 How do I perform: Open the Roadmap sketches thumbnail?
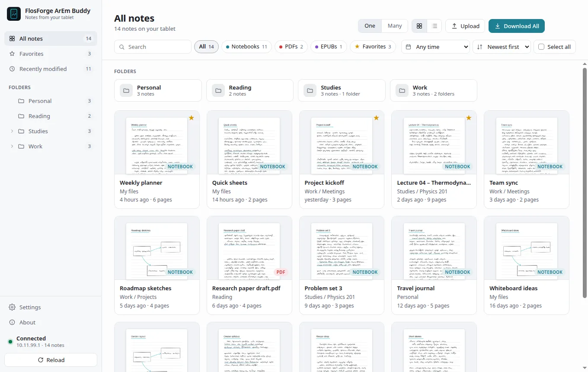tap(157, 248)
